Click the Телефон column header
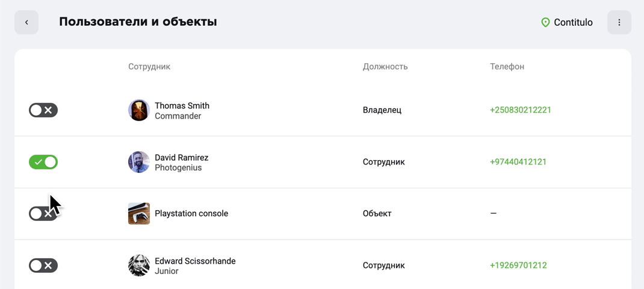The image size is (644, 289). pos(507,67)
